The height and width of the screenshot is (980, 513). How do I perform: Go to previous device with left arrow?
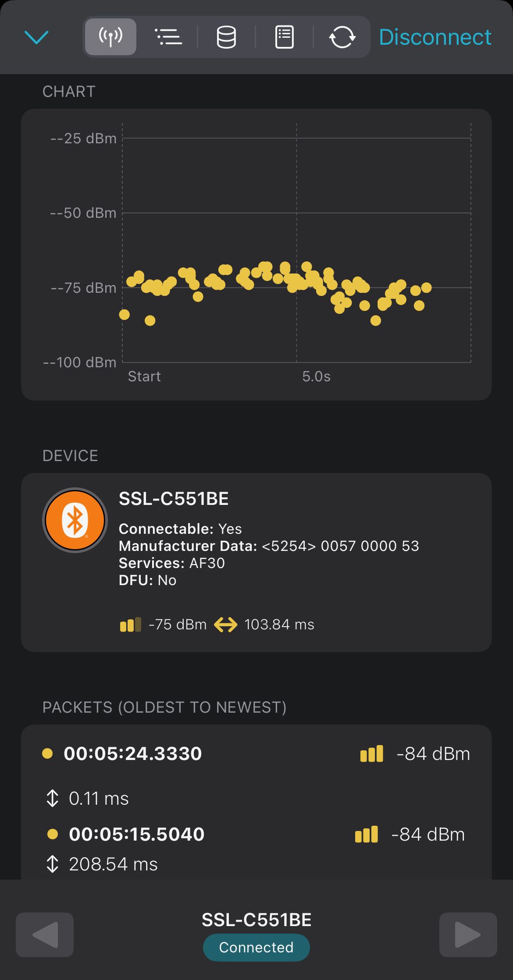pos(45,934)
